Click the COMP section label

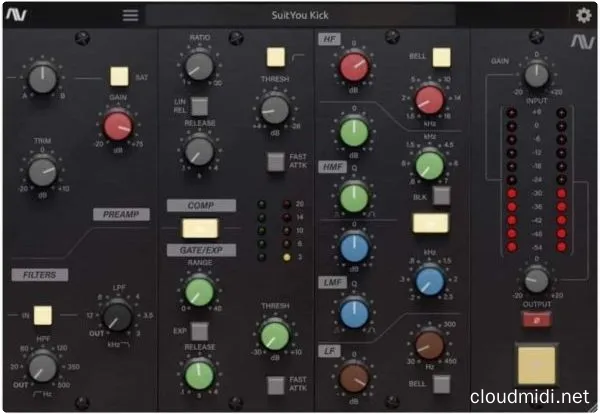pos(201,205)
